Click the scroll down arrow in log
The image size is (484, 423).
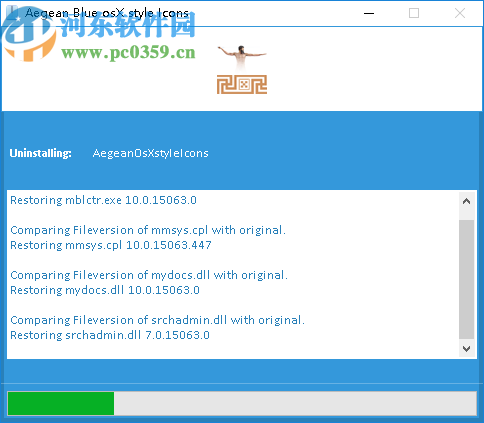[x=466, y=348]
